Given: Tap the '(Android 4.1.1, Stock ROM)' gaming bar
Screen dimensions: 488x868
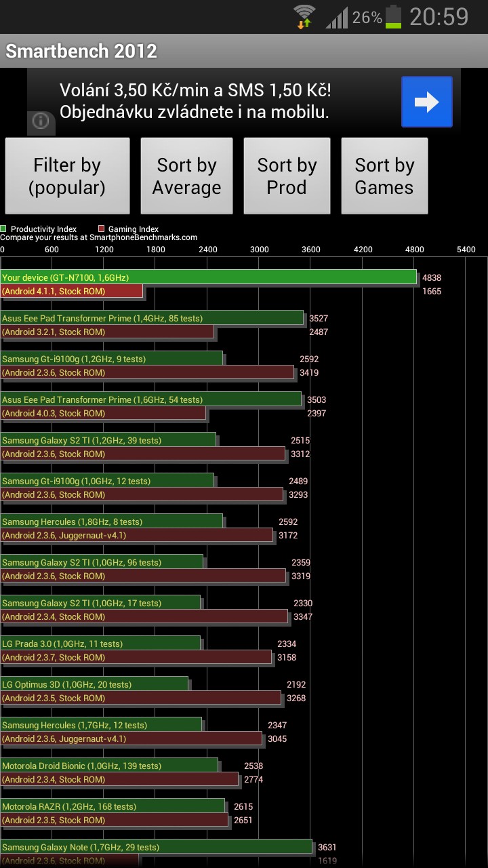Looking at the screenshot, I should (71, 291).
